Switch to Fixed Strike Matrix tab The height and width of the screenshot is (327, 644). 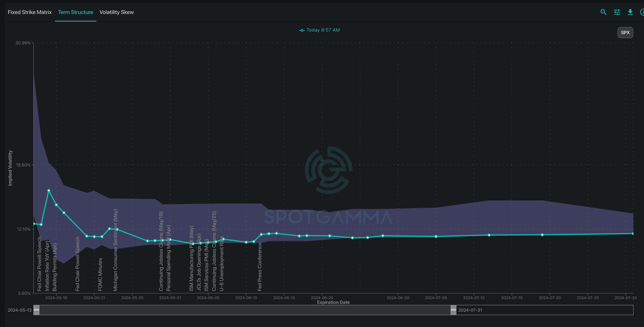point(29,12)
